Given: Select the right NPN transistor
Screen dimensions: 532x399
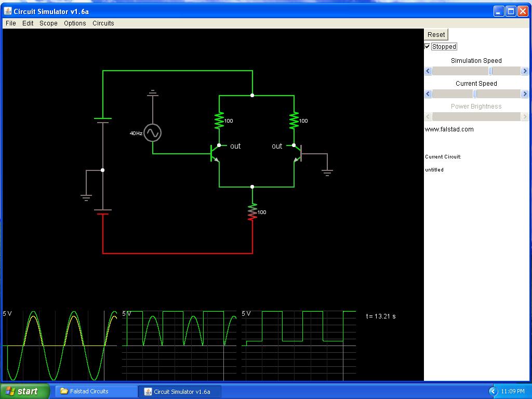Looking at the screenshot, I should 298,153.
